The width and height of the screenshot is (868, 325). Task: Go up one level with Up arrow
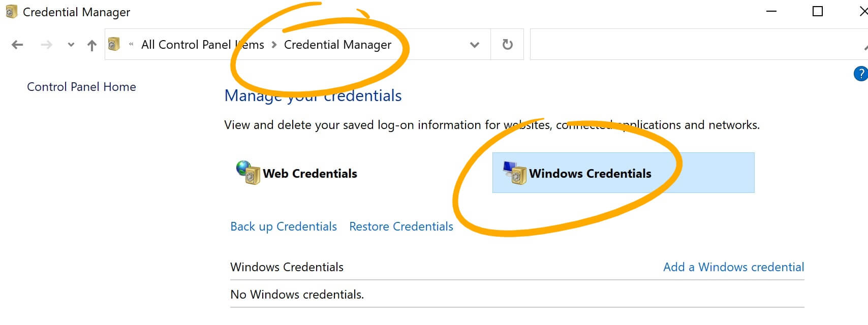click(91, 45)
